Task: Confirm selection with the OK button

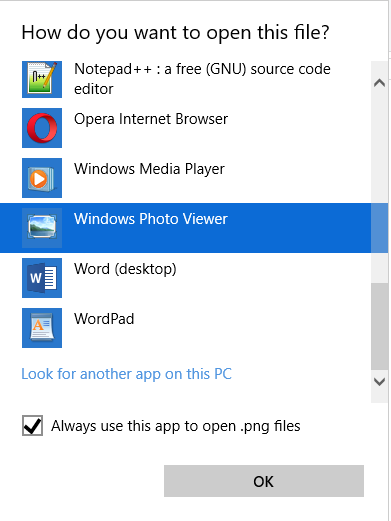Action: tap(264, 481)
